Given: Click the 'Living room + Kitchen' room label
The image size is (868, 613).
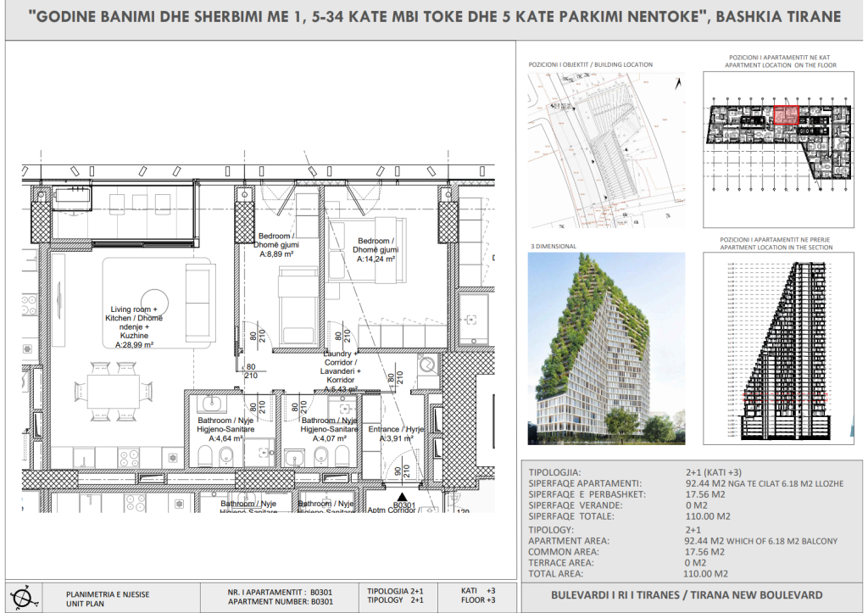Looking at the screenshot, I should 134,326.
